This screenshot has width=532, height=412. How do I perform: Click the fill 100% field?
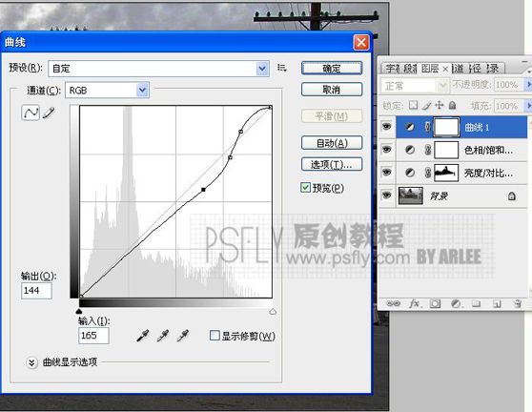pos(508,106)
